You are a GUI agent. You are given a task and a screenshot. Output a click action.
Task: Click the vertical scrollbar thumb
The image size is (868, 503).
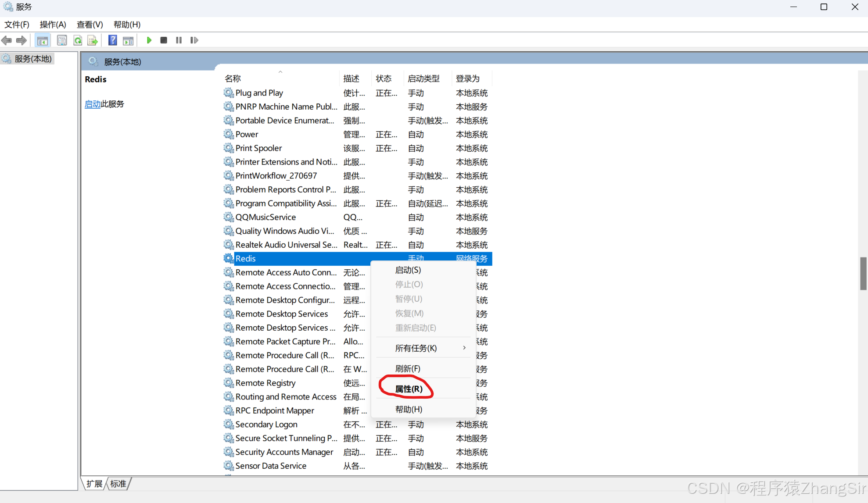click(x=863, y=274)
